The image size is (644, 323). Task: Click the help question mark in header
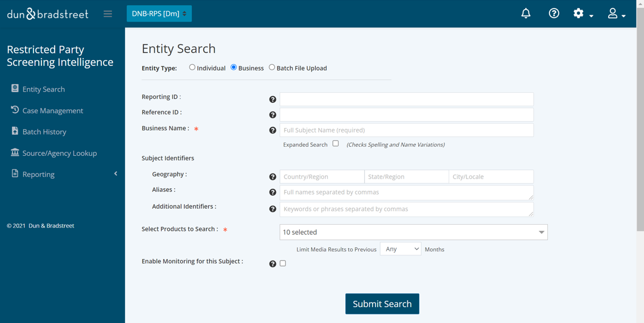pos(554,13)
